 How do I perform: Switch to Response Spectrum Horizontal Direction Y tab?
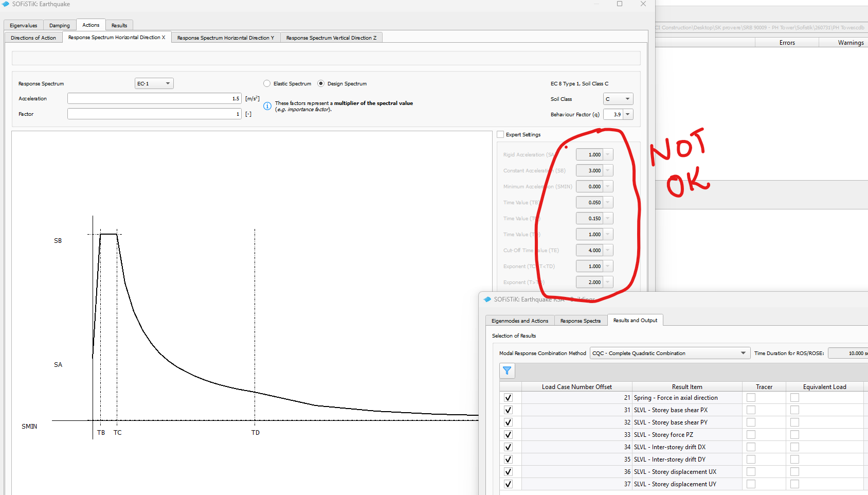pos(226,38)
